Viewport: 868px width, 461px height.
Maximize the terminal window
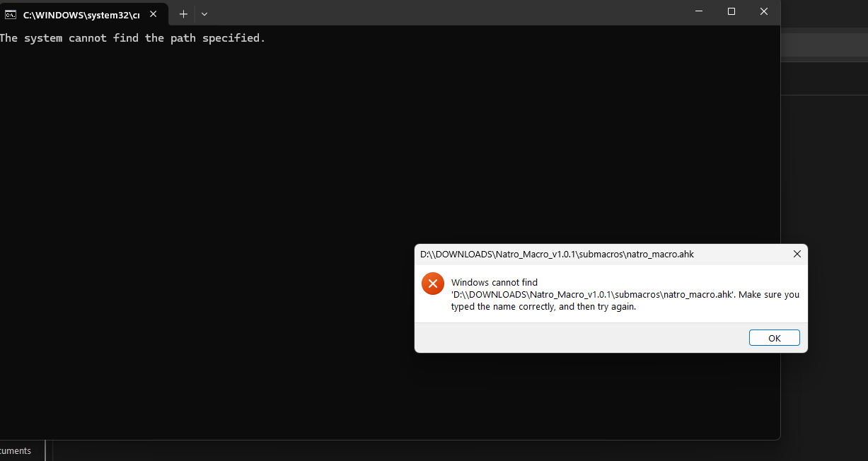pos(731,11)
